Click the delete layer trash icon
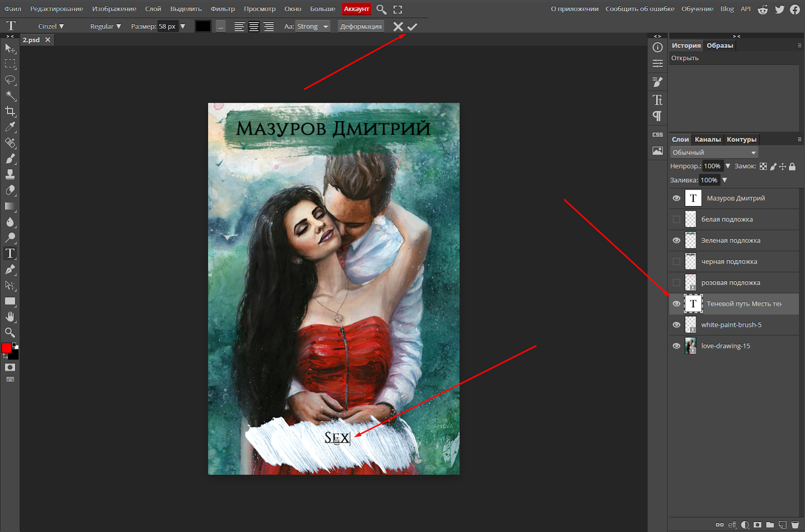 [795, 524]
